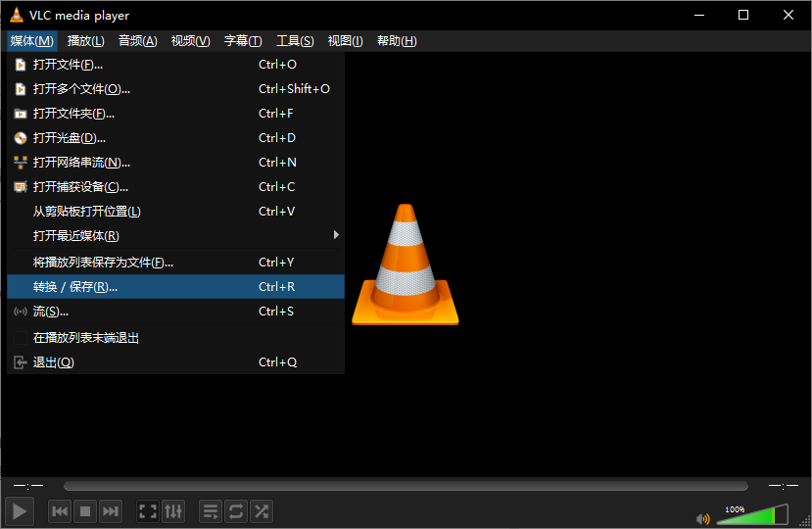Mute audio via speaker icon
812x529 pixels.
[702, 518]
